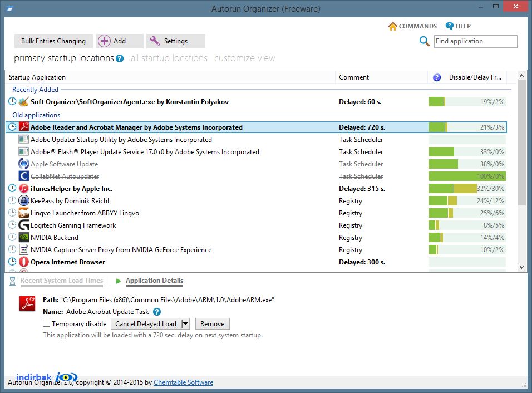This screenshot has height=393, width=532.
Task: Click the magnifier search icon
Action: click(424, 41)
